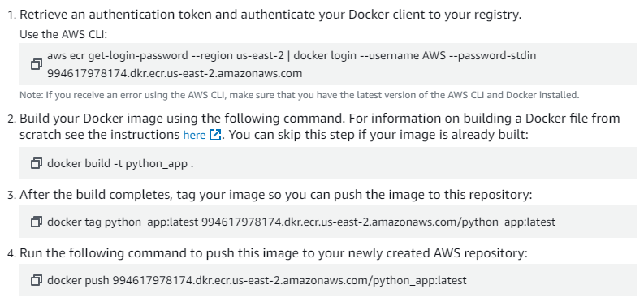This screenshot has width=644, height=302.
Task: Click the 'Retrieve an authentication token' step text
Action: tap(270, 15)
